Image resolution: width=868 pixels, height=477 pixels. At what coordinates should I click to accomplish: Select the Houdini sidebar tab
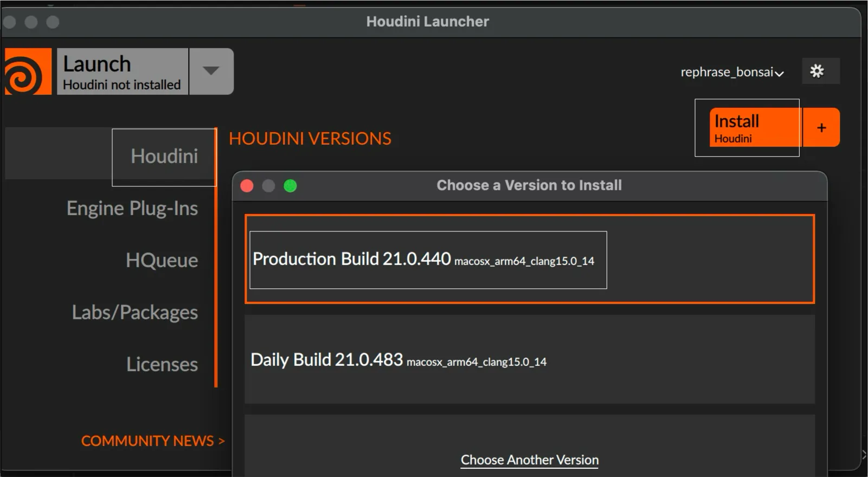coord(163,157)
